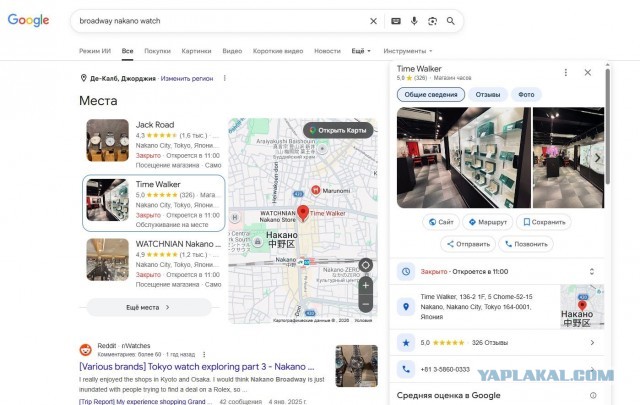Viewport: 640px width, 405px height.
Task: Expand the Ещё search menu
Action: click(x=361, y=51)
